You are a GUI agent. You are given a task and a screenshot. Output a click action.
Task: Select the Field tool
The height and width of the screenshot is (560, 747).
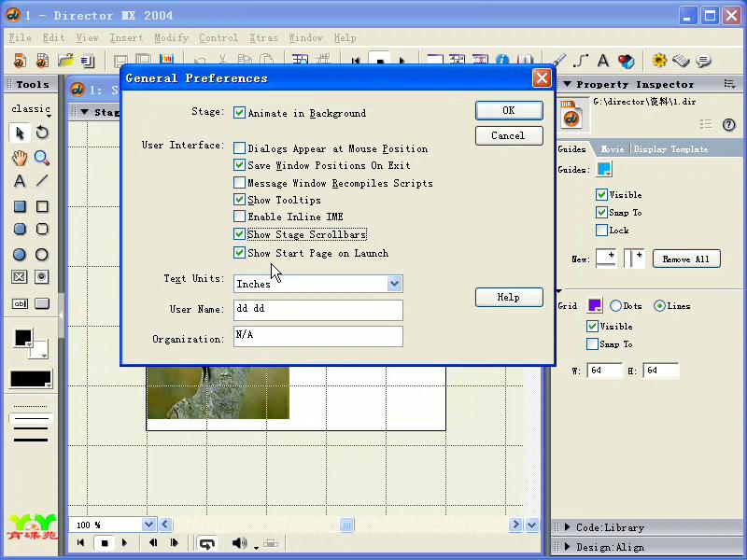20,304
